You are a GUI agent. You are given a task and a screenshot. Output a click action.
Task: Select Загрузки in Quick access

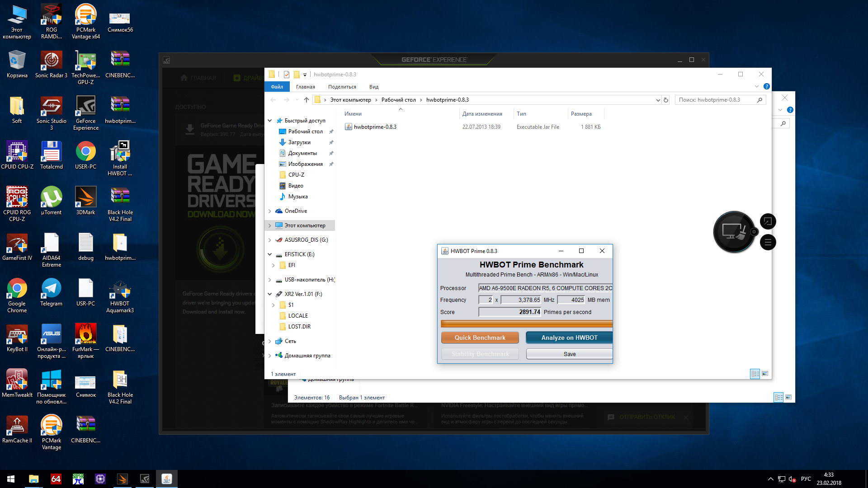tap(299, 142)
